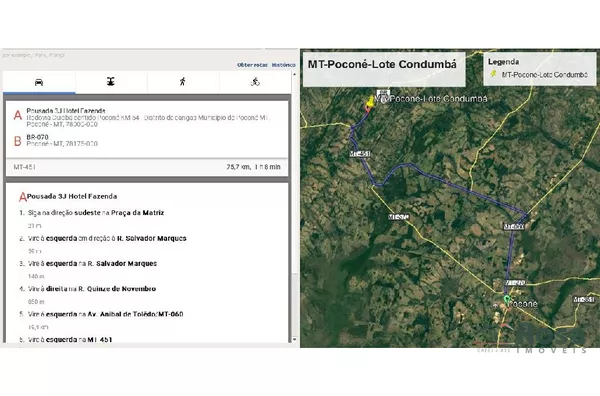This screenshot has width=600, height=396.
Task: Click the distance '75,7 km, 1 h 8 min'
Action: tap(253, 167)
